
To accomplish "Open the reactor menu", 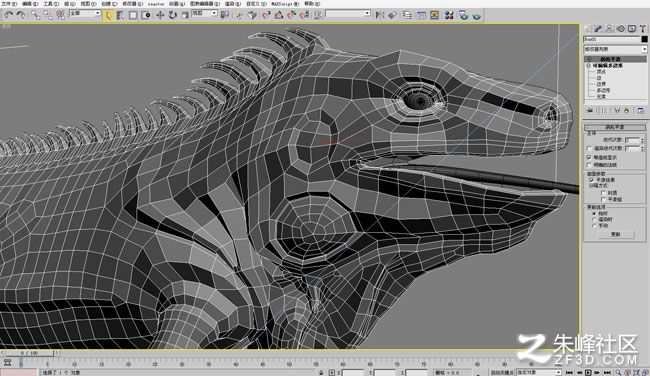I will coord(156,4).
